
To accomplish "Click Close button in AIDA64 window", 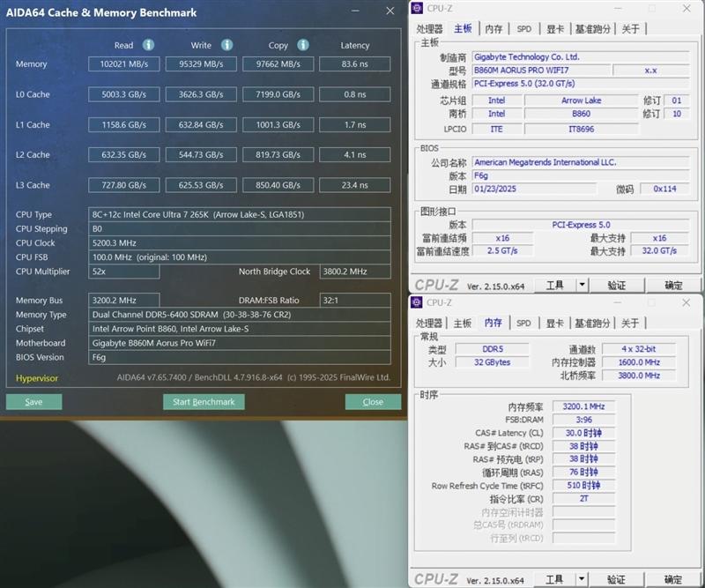I will click(x=373, y=402).
